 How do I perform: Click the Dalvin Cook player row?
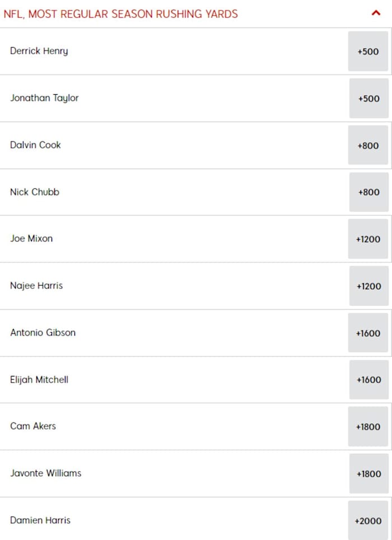35,145
